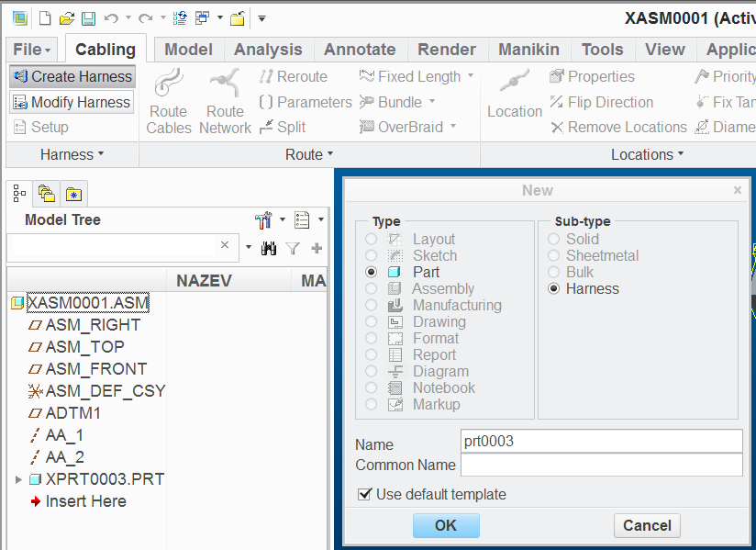Open the OverBraid dropdown arrow
Viewport: 756px width, 550px height.
(453, 127)
